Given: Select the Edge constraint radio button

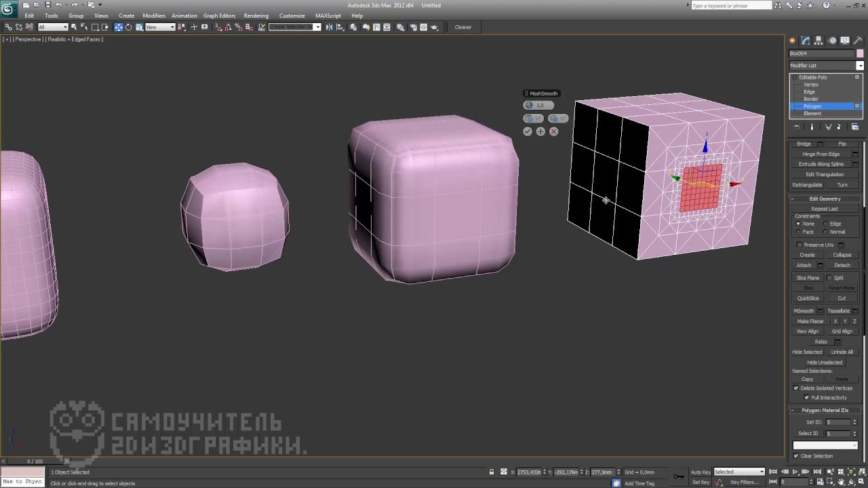Looking at the screenshot, I should 825,224.
